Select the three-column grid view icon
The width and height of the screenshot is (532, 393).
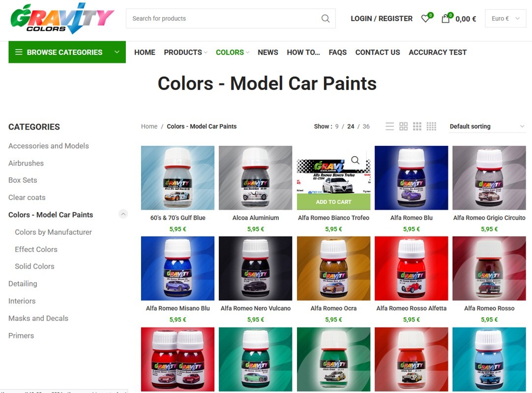point(417,126)
